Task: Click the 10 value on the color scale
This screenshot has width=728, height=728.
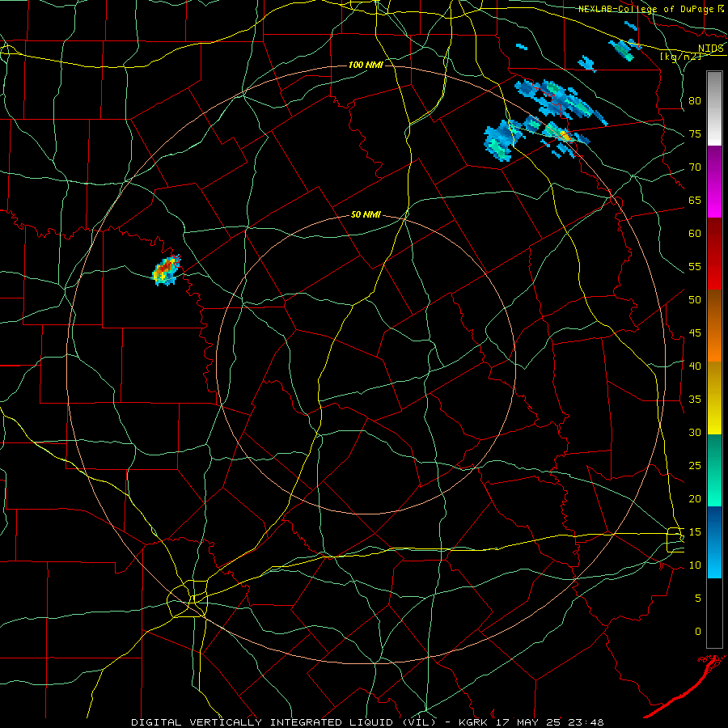Action: (x=695, y=565)
